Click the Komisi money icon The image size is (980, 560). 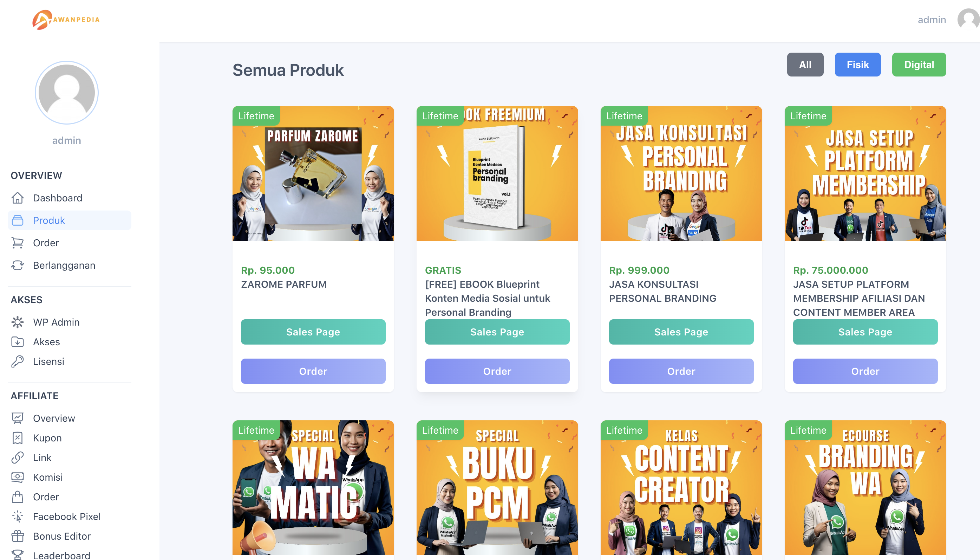[x=17, y=477]
